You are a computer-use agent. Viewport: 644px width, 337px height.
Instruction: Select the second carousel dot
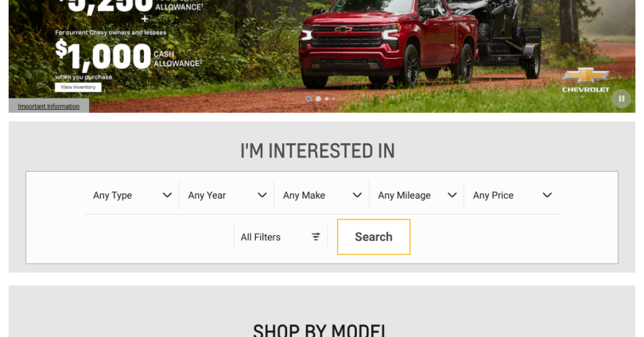[x=318, y=99]
